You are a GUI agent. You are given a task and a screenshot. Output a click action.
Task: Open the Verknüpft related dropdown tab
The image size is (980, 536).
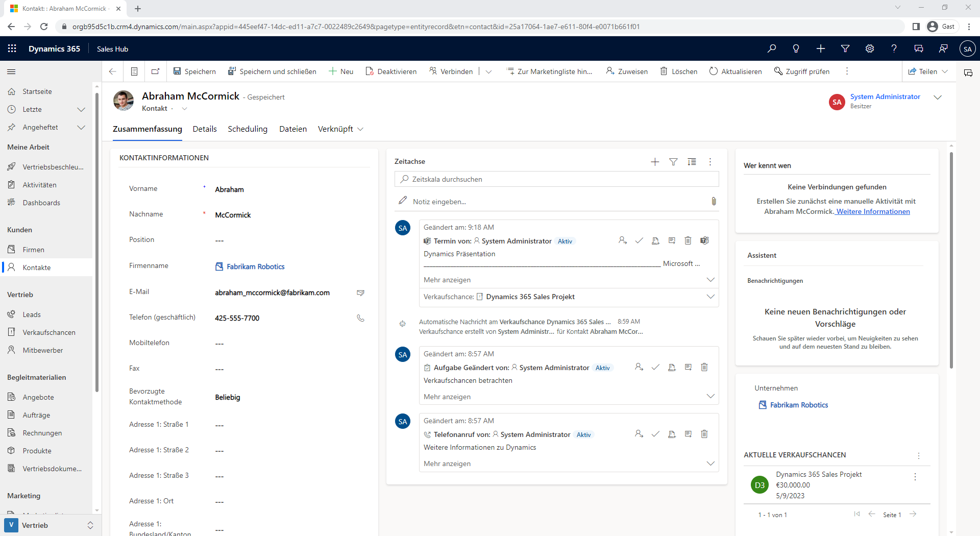tap(340, 129)
